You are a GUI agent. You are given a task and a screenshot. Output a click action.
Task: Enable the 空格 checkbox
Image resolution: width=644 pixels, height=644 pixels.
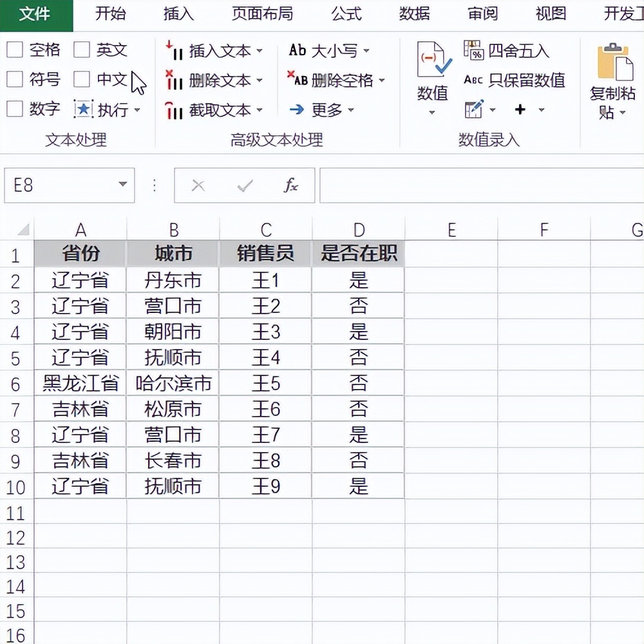point(14,49)
